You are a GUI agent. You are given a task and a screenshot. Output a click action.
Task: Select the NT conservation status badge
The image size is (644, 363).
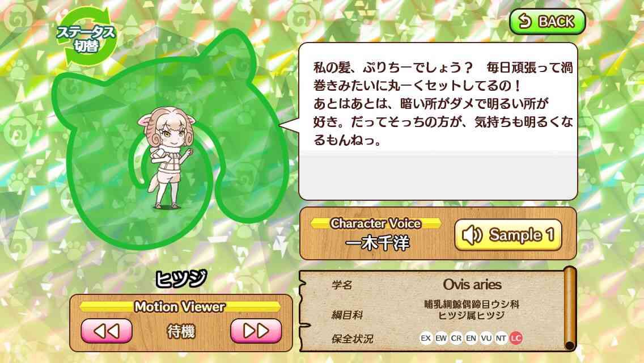tap(501, 339)
